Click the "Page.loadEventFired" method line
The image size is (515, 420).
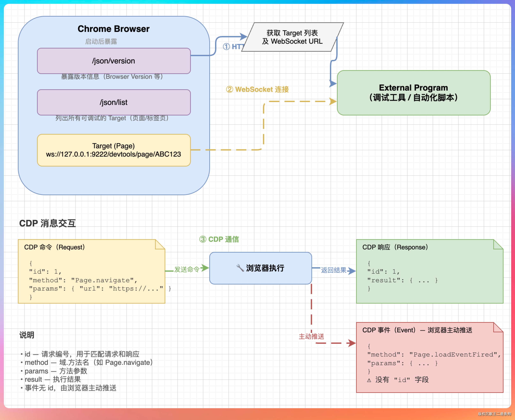click(434, 354)
